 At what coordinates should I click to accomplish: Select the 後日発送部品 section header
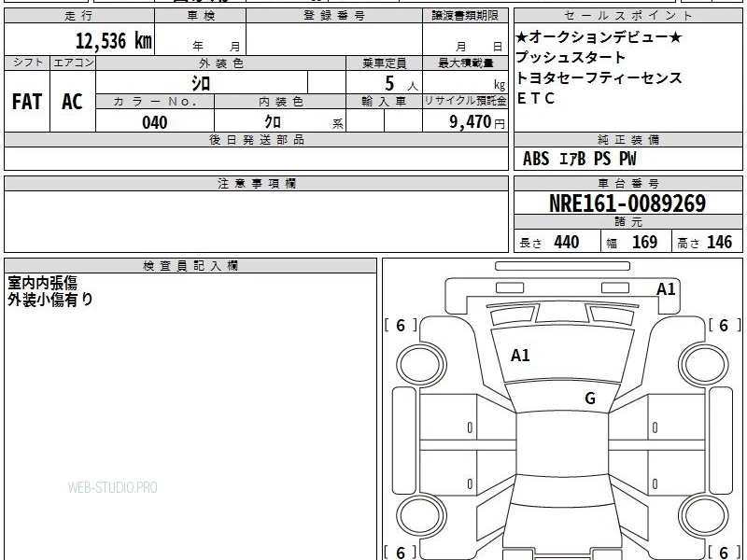tap(256, 140)
